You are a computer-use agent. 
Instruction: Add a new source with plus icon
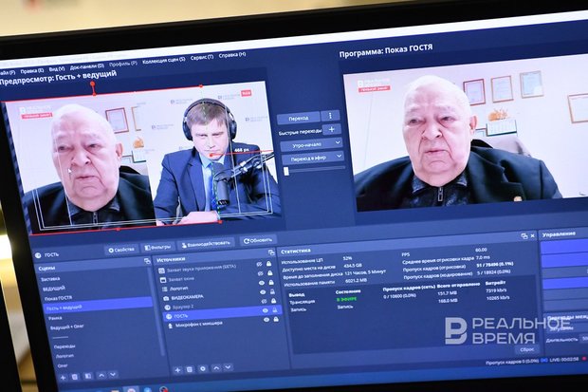click(177, 367)
